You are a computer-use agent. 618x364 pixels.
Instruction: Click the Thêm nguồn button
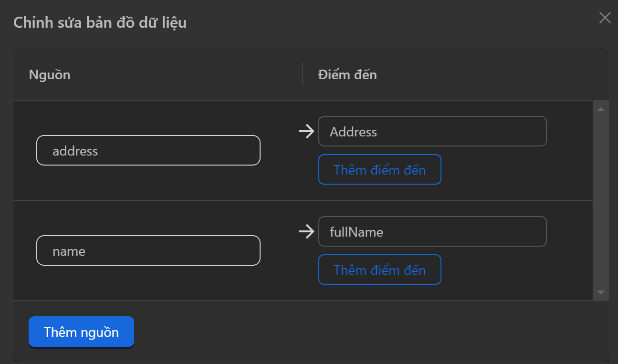81,332
